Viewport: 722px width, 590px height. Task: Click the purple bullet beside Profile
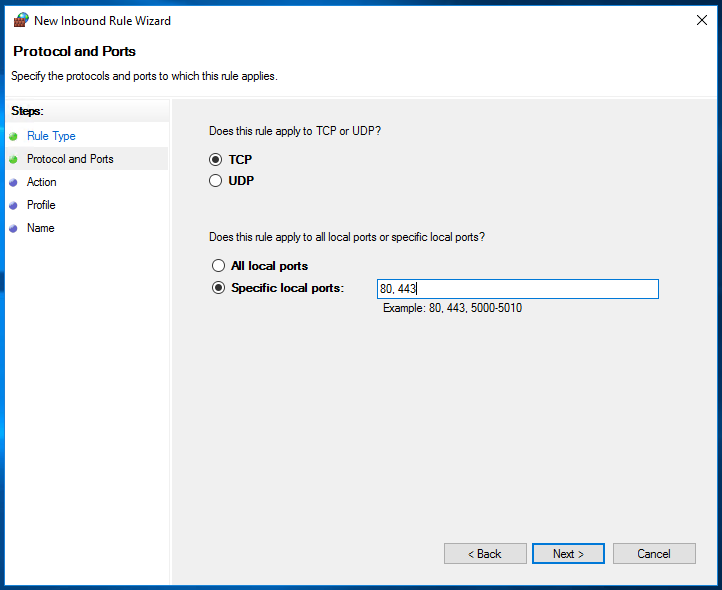[14, 205]
